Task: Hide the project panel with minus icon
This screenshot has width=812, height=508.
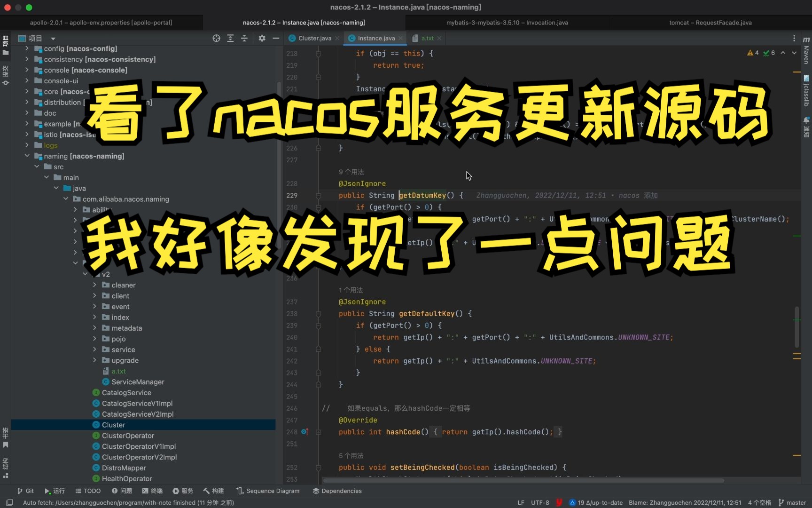Action: tap(276, 38)
